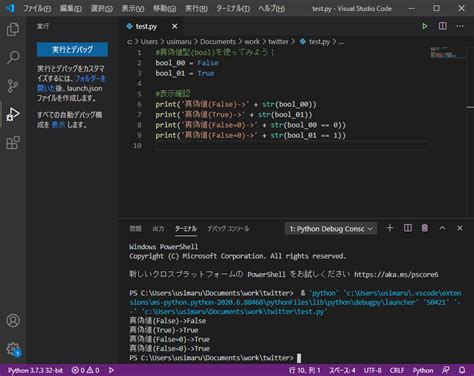This screenshot has height=376, width=474.
Task: Open the 編集(E) menu
Action: (71, 8)
